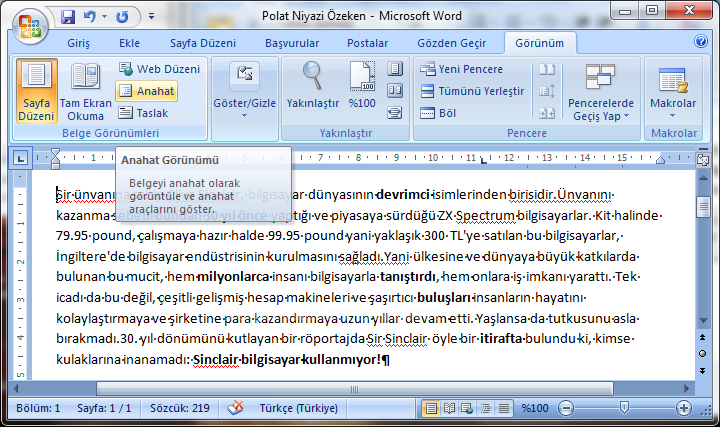Choose the two pages zoom icon

(395, 90)
